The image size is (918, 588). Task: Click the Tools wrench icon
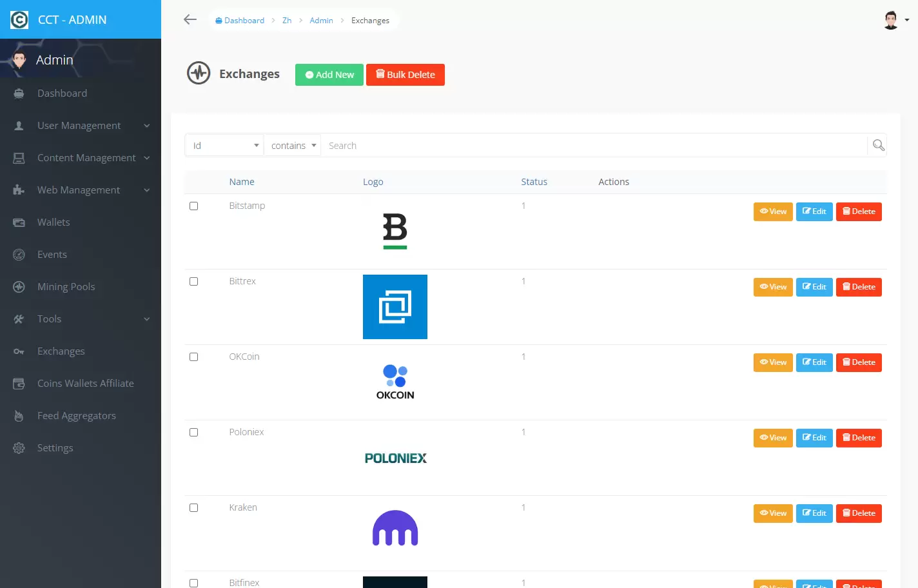pyautogui.click(x=19, y=319)
